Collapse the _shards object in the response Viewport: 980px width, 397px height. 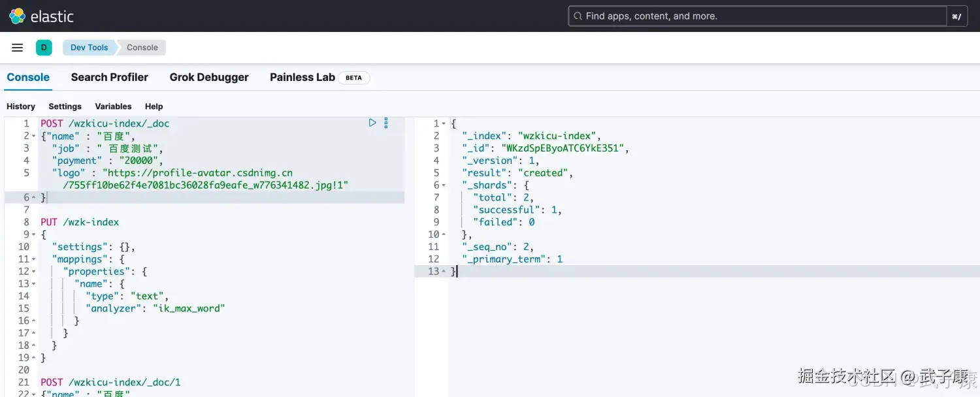[x=443, y=185]
